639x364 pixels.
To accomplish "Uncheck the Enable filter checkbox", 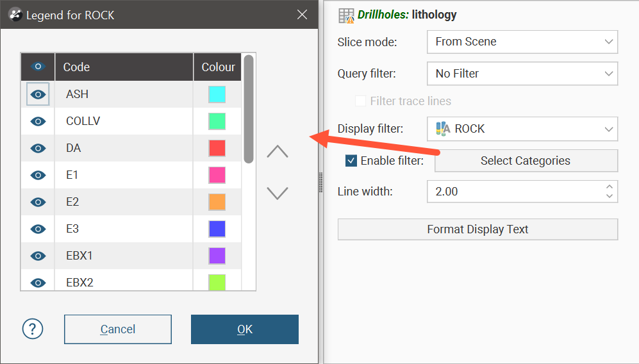I will click(351, 161).
